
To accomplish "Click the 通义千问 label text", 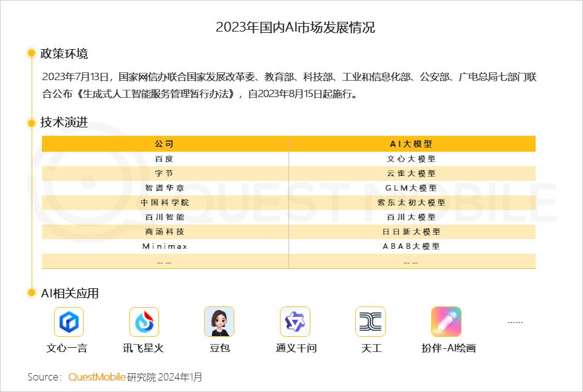I will (296, 348).
